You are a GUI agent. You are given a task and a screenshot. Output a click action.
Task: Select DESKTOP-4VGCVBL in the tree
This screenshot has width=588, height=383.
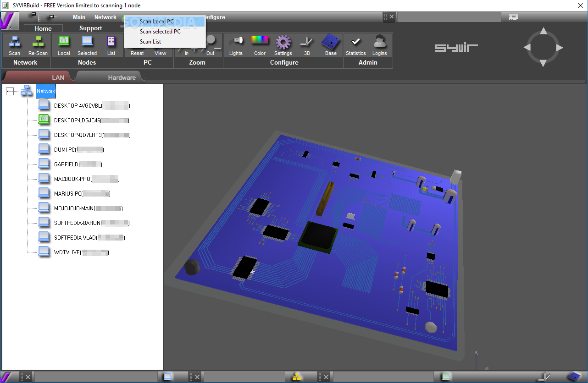[92, 106]
